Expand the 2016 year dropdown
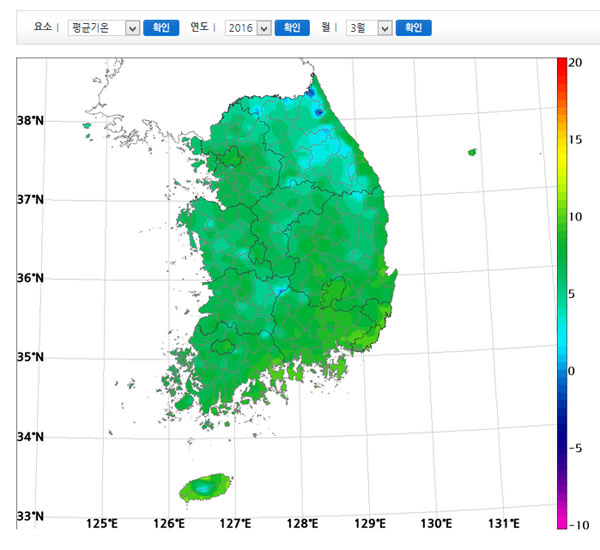600x550 pixels. point(248,28)
